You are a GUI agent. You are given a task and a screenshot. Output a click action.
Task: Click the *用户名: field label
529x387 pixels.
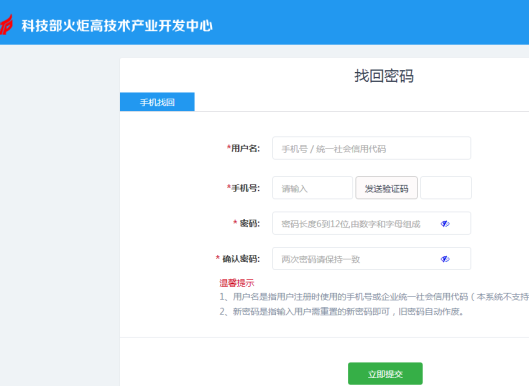tap(243, 148)
